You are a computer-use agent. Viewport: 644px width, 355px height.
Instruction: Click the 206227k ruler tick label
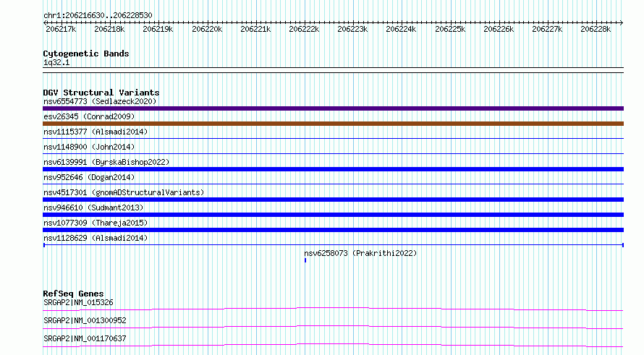(547, 29)
